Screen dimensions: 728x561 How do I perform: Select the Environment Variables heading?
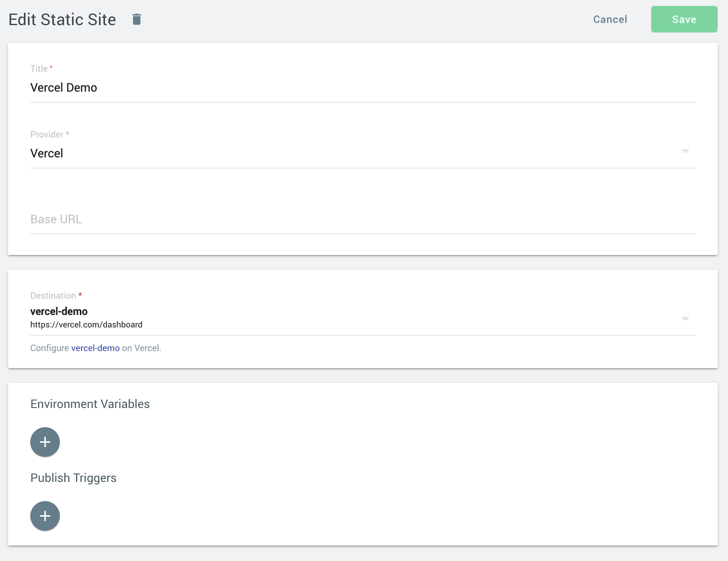[90, 404]
